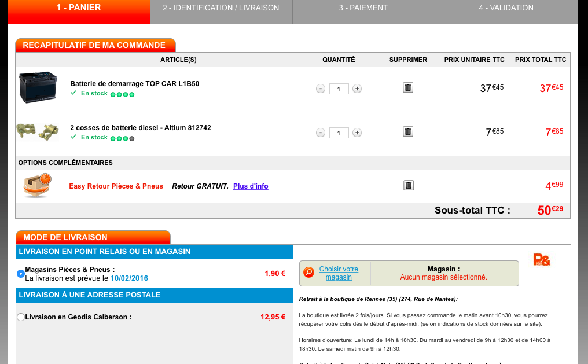
Task: Click stock dots indicator for the battery
Action: 122,94
